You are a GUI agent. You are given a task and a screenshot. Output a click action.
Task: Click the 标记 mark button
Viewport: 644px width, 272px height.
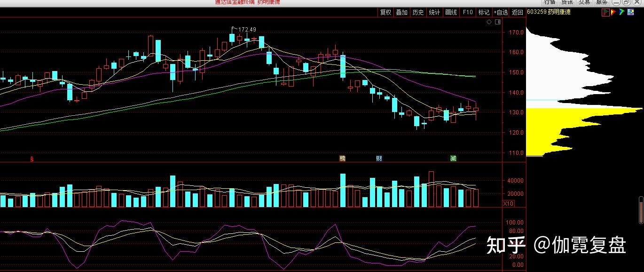tap(484, 12)
